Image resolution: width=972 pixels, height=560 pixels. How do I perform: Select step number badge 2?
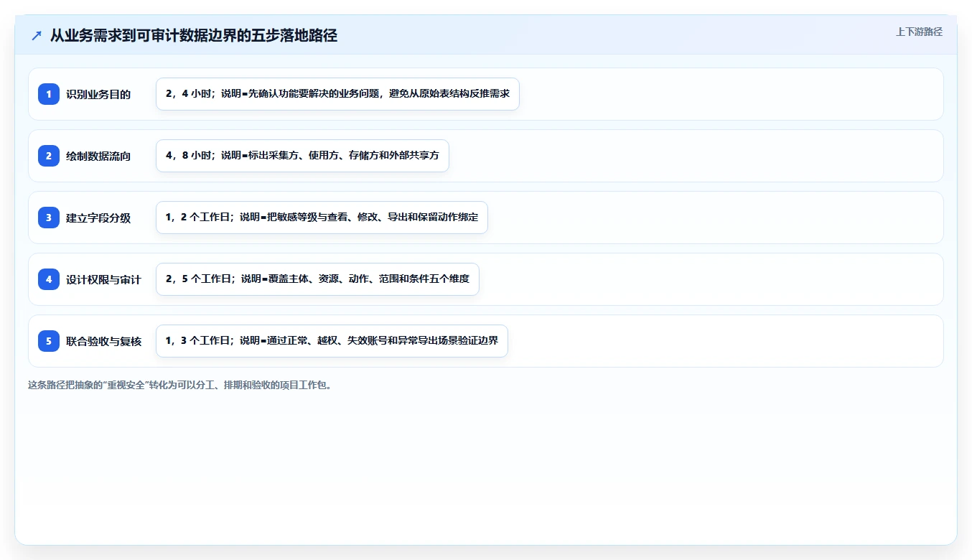[x=49, y=156]
